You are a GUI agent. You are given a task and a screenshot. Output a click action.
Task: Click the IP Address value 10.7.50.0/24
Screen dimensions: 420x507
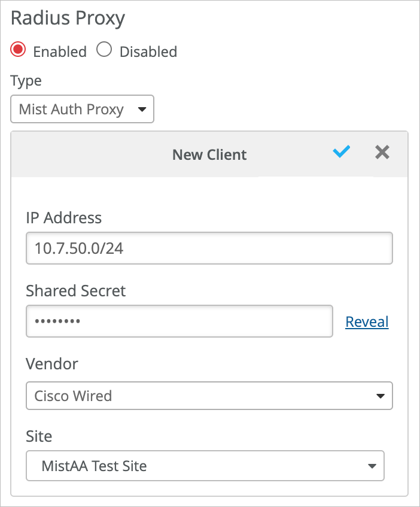[77, 248]
